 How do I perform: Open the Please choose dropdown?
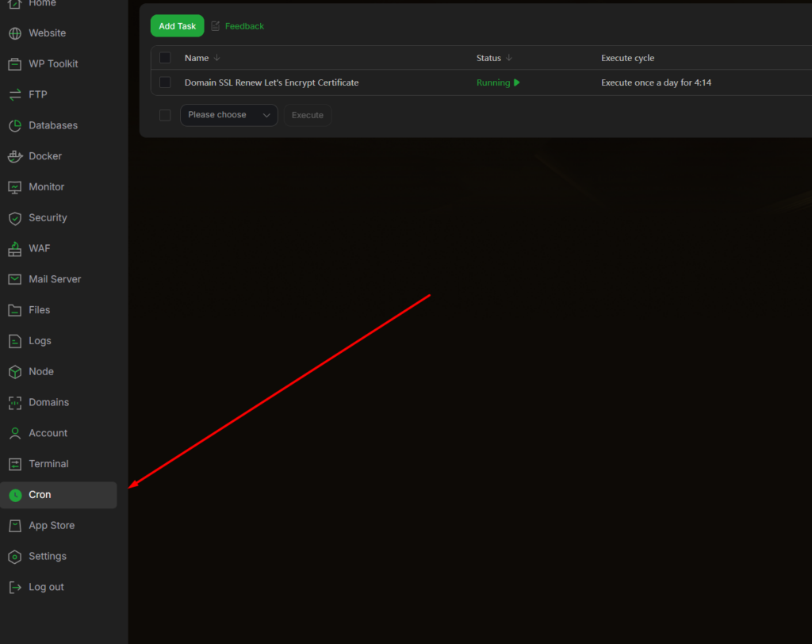coord(229,115)
